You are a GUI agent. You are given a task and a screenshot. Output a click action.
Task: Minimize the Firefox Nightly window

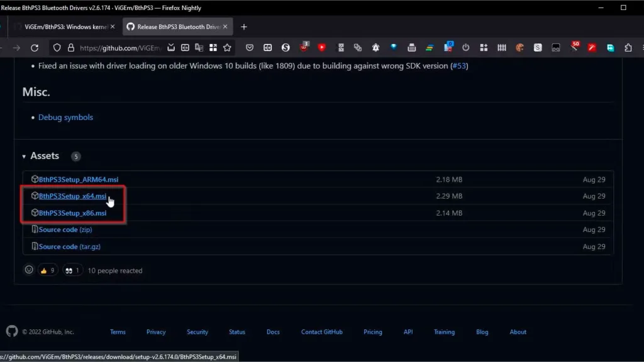[601, 8]
